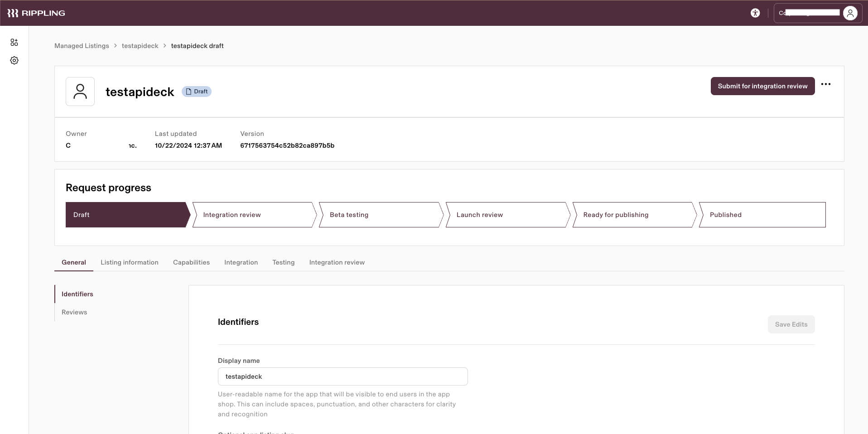Image resolution: width=868 pixels, height=434 pixels.
Task: Open the account avatar menu
Action: tap(850, 13)
